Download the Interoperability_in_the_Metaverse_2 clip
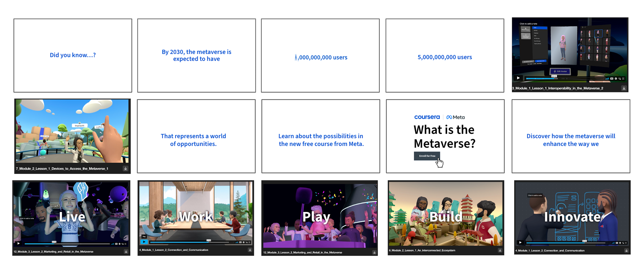Viewport: 644px width, 274px height. click(x=624, y=88)
